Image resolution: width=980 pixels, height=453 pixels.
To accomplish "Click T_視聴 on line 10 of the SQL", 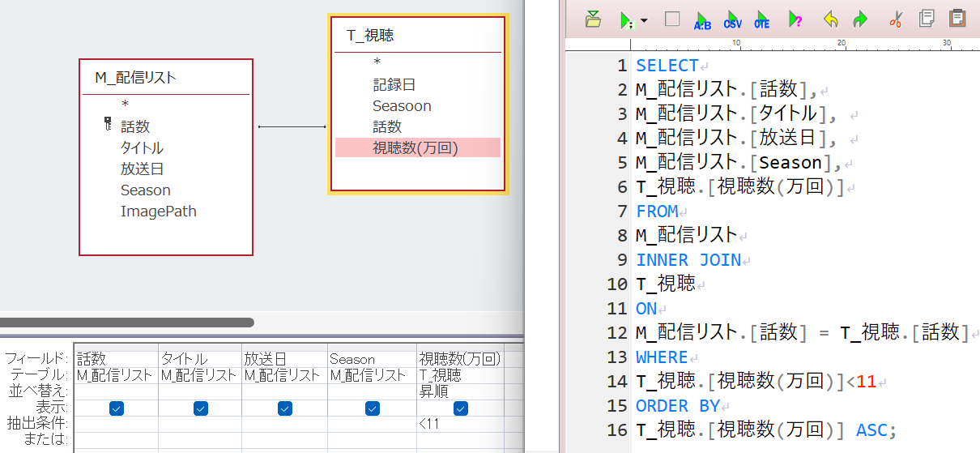I will [x=666, y=284].
